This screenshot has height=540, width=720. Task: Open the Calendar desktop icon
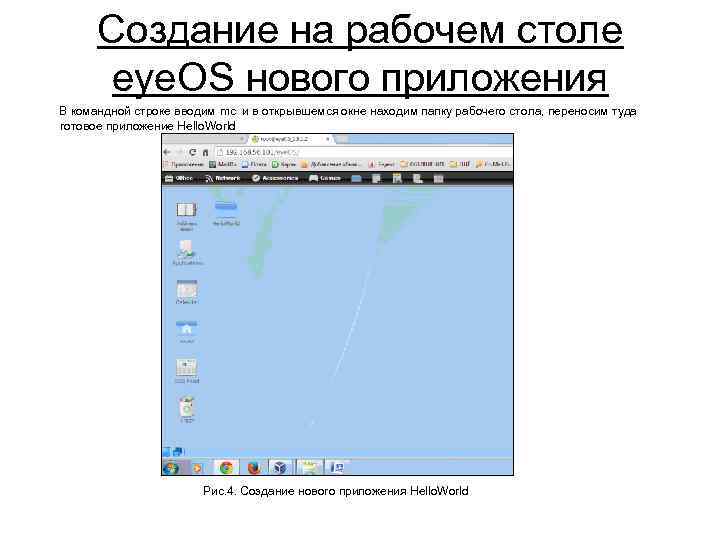coord(187,292)
